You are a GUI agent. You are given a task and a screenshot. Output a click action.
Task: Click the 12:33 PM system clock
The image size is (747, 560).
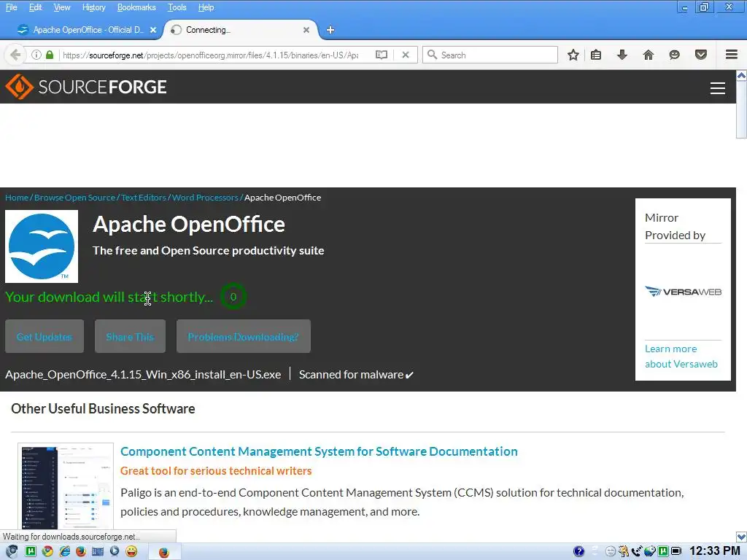pyautogui.click(x=715, y=551)
